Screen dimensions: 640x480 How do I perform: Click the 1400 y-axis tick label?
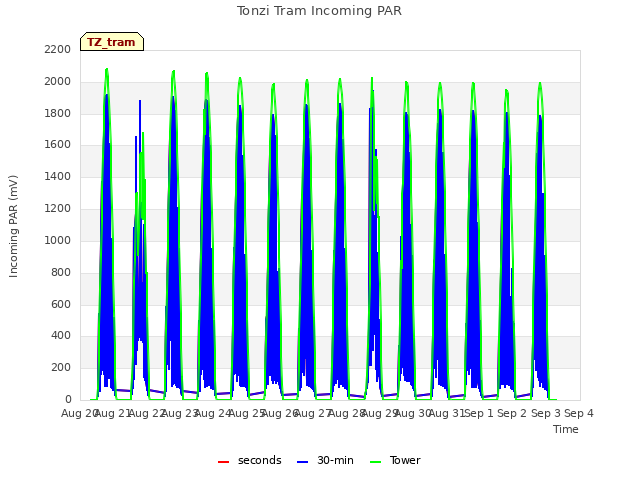tap(58, 176)
